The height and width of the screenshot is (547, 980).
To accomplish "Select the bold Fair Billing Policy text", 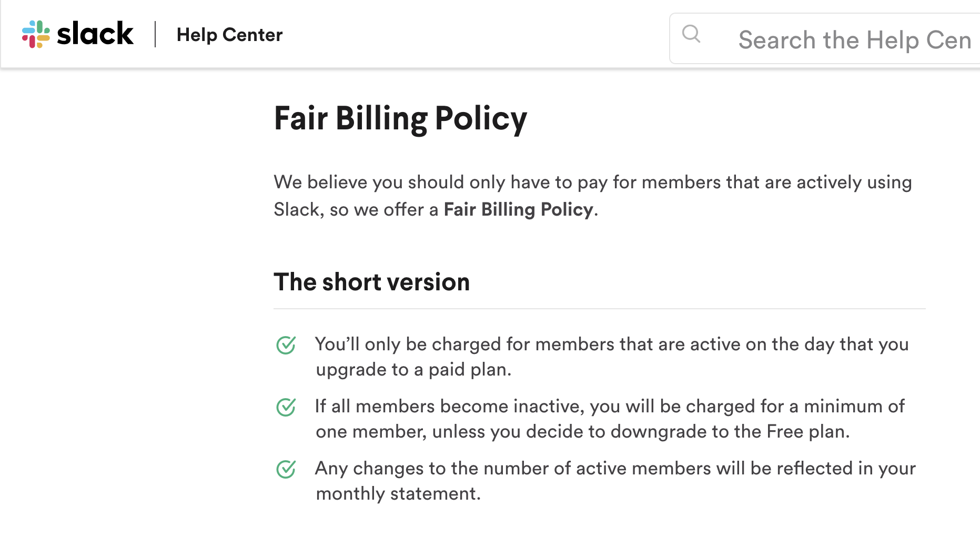I will coord(518,209).
